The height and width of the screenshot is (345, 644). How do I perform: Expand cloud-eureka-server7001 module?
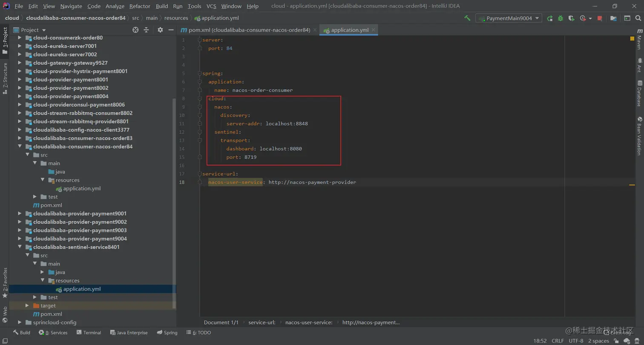[x=20, y=46]
